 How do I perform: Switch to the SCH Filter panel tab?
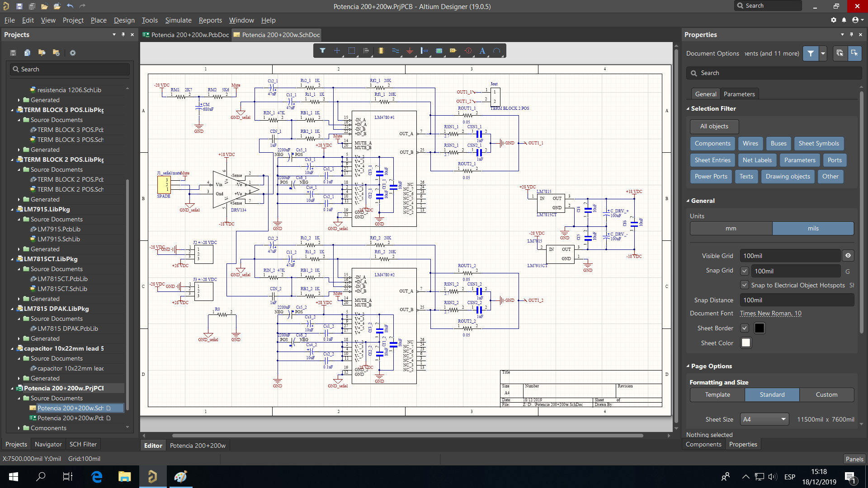click(x=83, y=445)
